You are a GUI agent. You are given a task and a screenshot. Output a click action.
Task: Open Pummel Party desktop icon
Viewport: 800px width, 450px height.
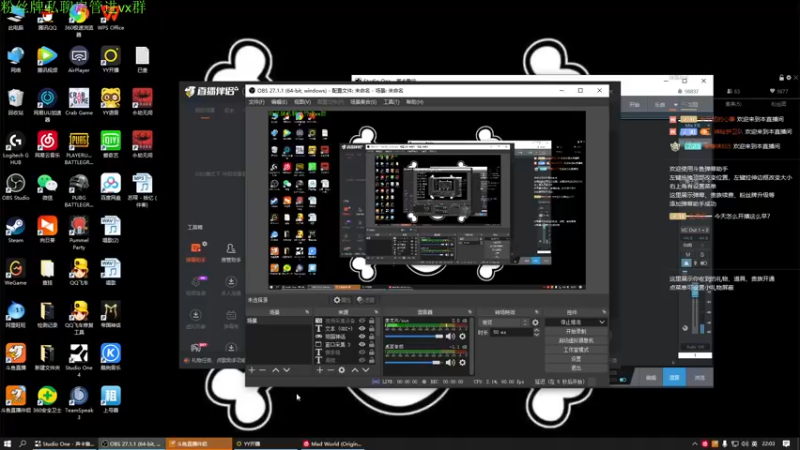coord(79,233)
